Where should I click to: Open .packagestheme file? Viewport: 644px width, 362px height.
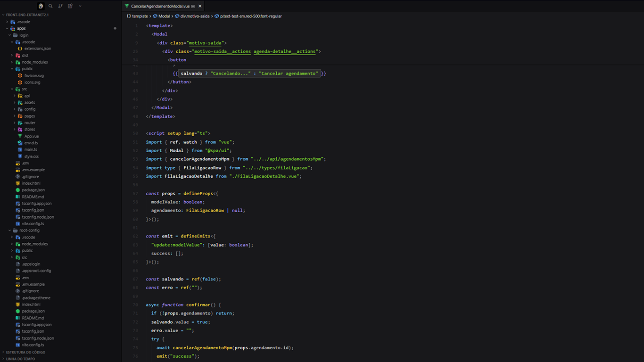pyautogui.click(x=36, y=298)
